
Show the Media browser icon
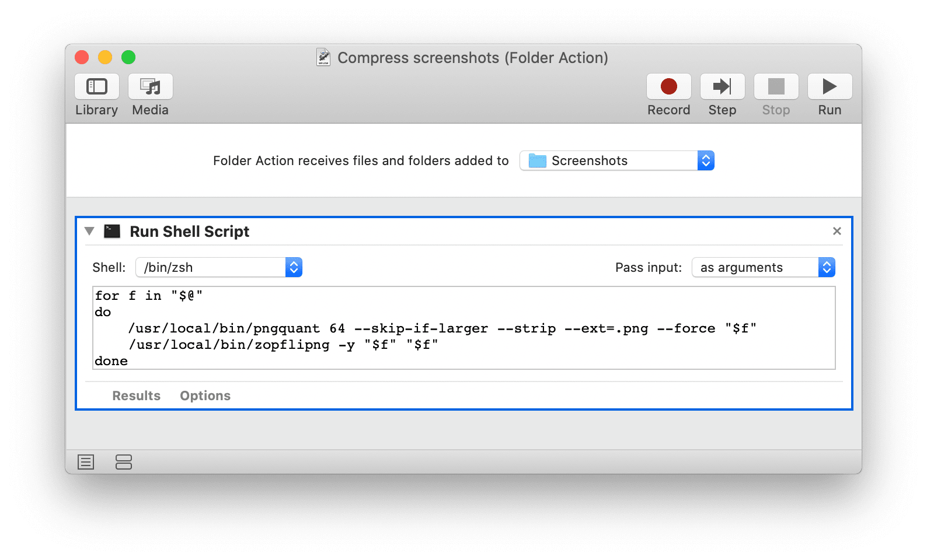(x=151, y=87)
